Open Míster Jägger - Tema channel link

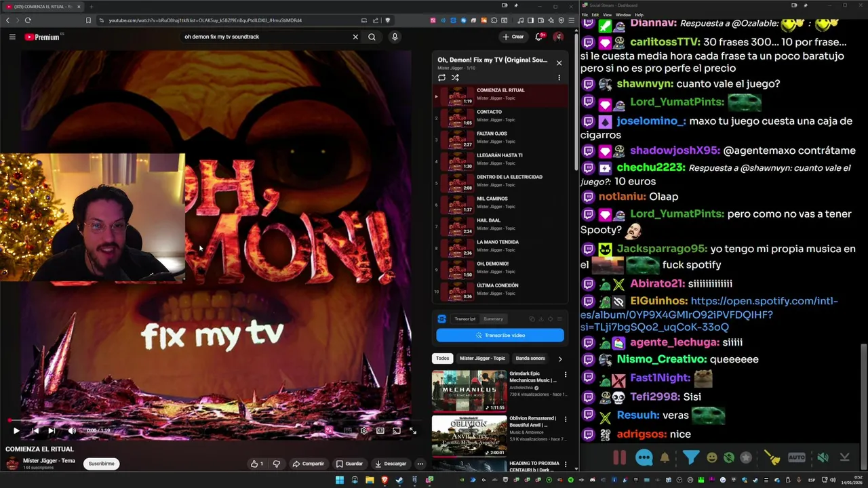pyautogui.click(x=49, y=460)
